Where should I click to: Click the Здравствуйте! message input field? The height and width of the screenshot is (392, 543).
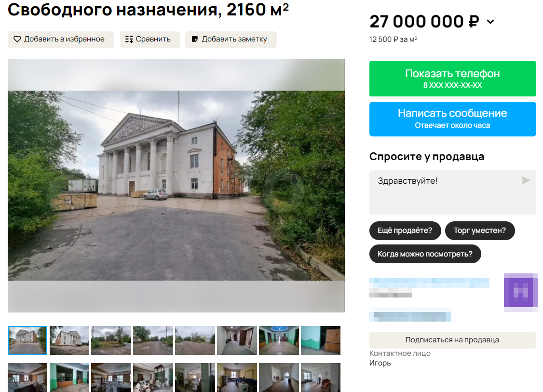pos(453,192)
